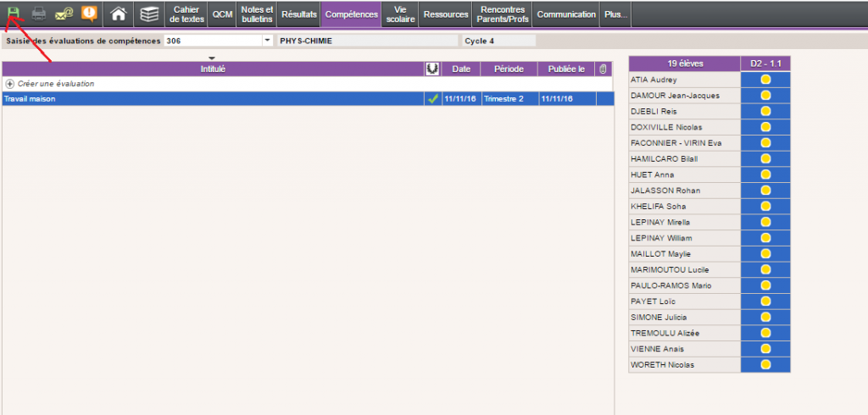Toggle WORETH Nicolas's yellow competence dot

click(765, 365)
